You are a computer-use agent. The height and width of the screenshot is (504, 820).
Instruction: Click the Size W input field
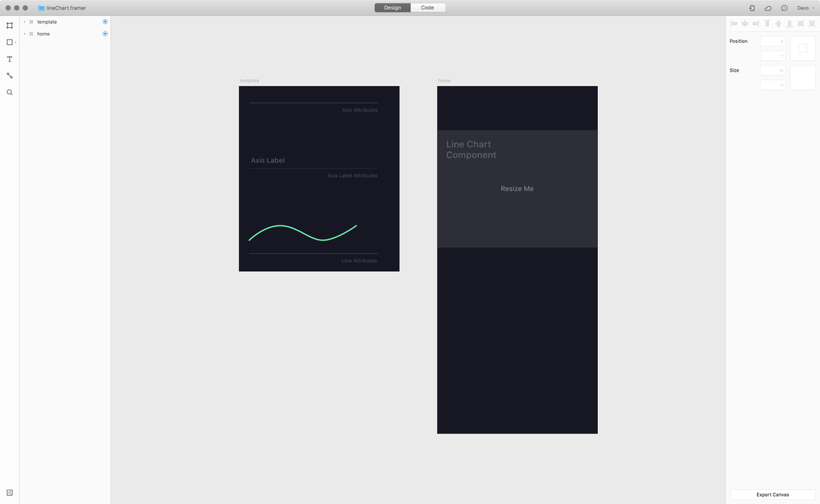773,70
